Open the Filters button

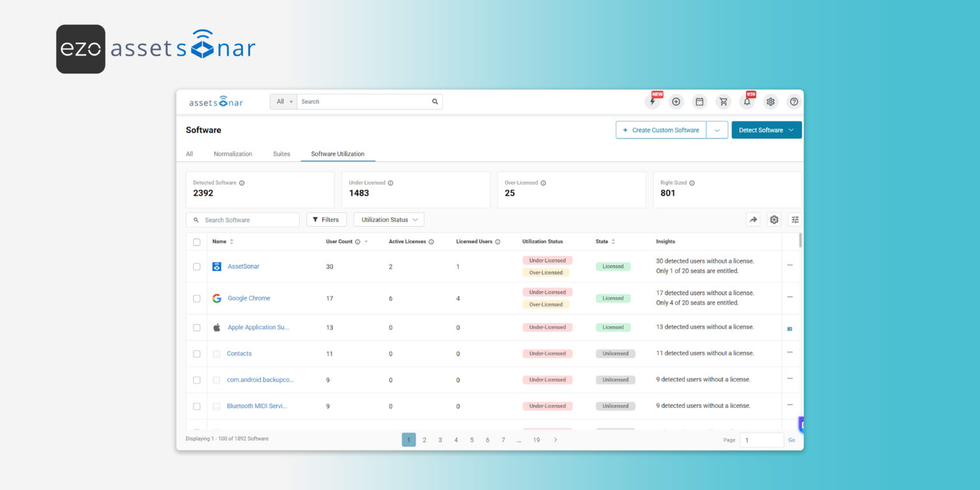pos(326,219)
